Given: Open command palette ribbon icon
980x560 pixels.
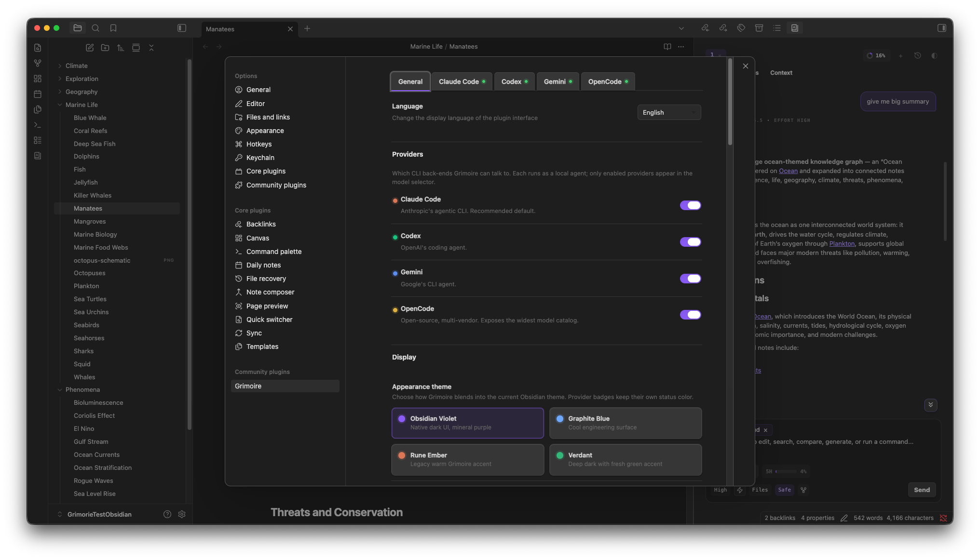Looking at the screenshot, I should click(x=38, y=125).
